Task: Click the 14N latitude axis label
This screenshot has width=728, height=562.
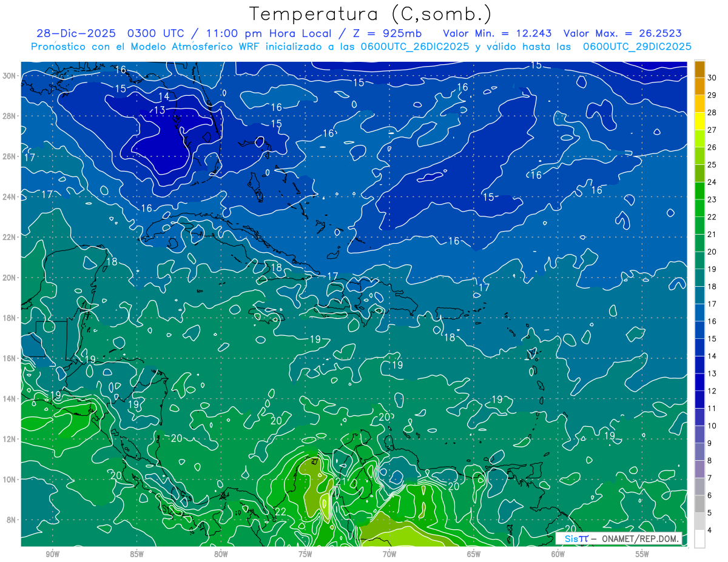Action: click(10, 399)
